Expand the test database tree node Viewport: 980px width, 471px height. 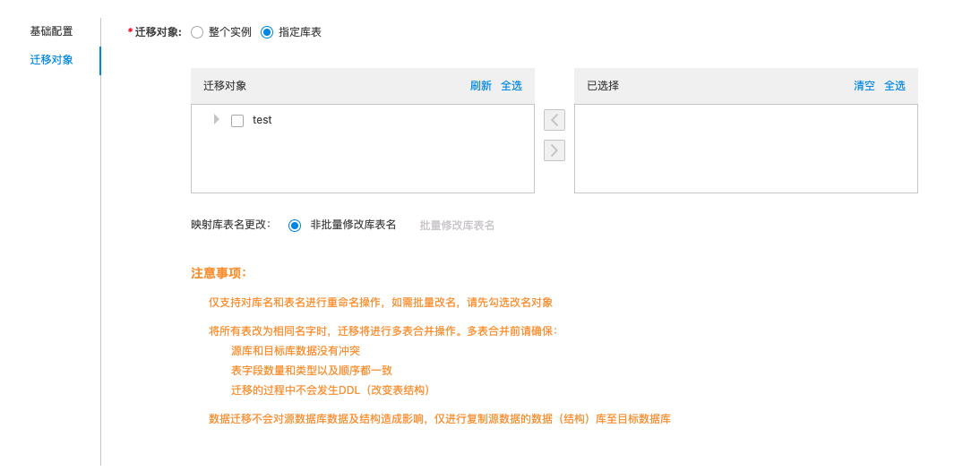(x=216, y=119)
